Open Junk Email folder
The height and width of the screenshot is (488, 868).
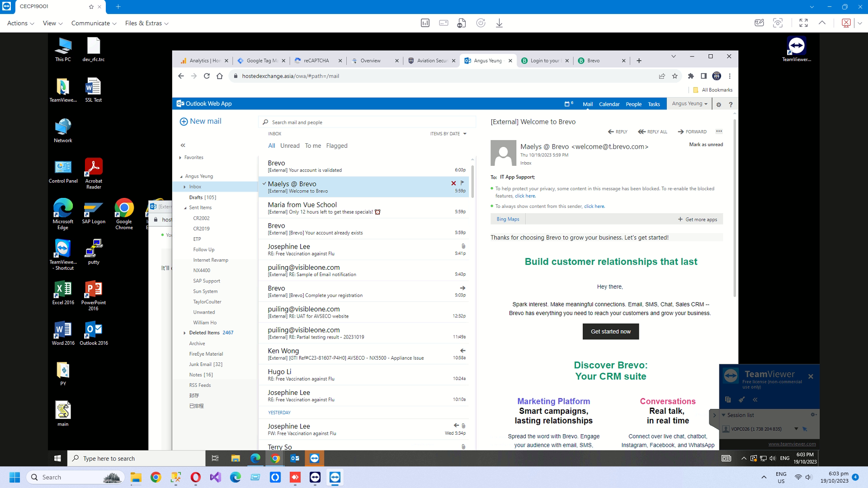tap(206, 364)
